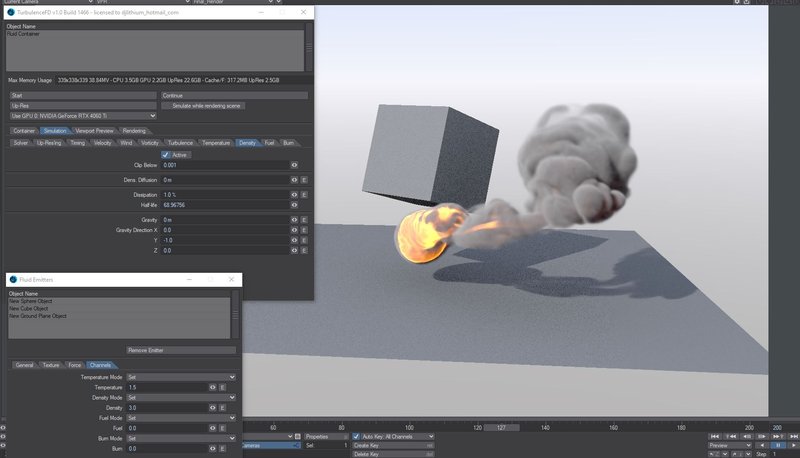Click the eye icon beside emitter Density value
Screen dimensions: 800x458
click(213, 408)
